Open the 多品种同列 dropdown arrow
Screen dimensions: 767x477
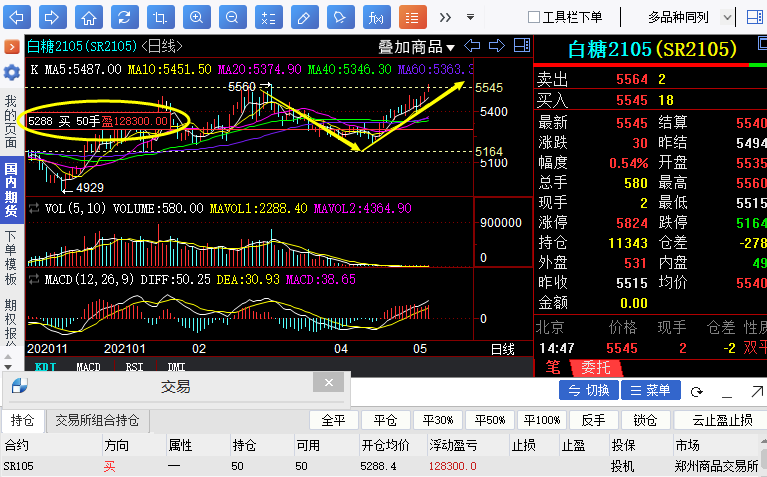727,18
